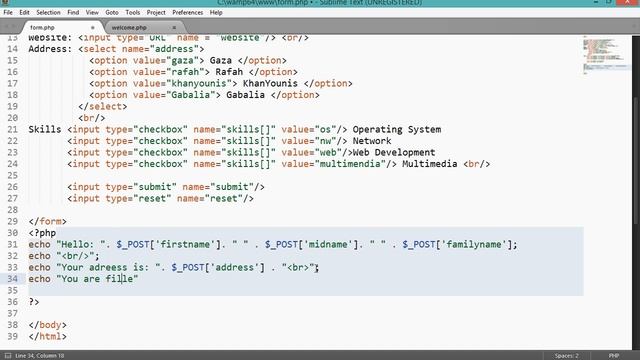Toggle side bar icon in status bar

point(8,356)
